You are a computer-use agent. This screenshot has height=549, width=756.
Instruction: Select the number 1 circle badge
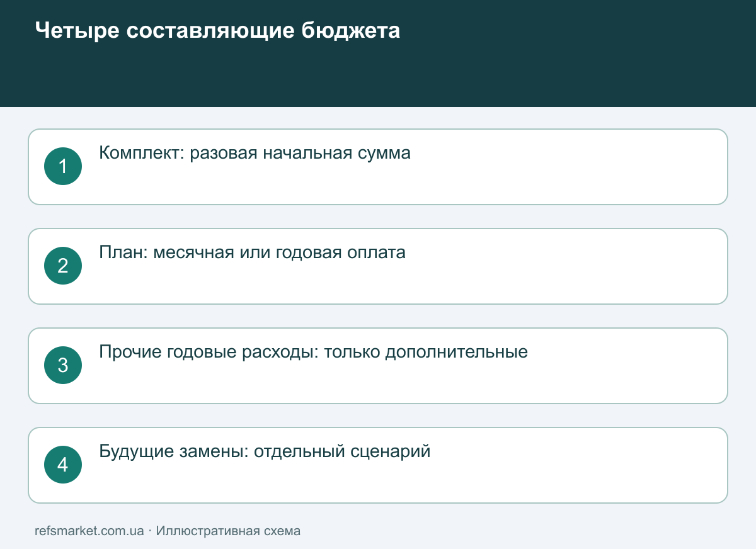coord(63,166)
